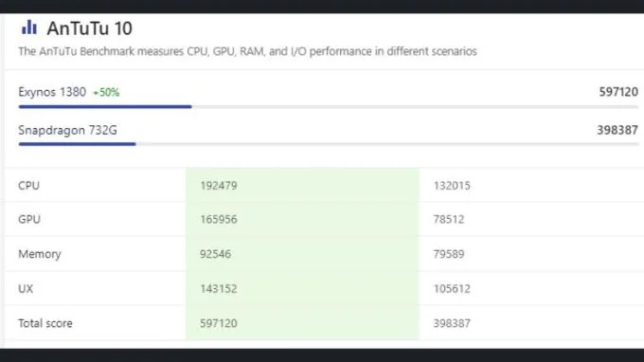This screenshot has width=644, height=362.
Task: Click the AnTuTu bar chart icon
Action: [29, 27]
